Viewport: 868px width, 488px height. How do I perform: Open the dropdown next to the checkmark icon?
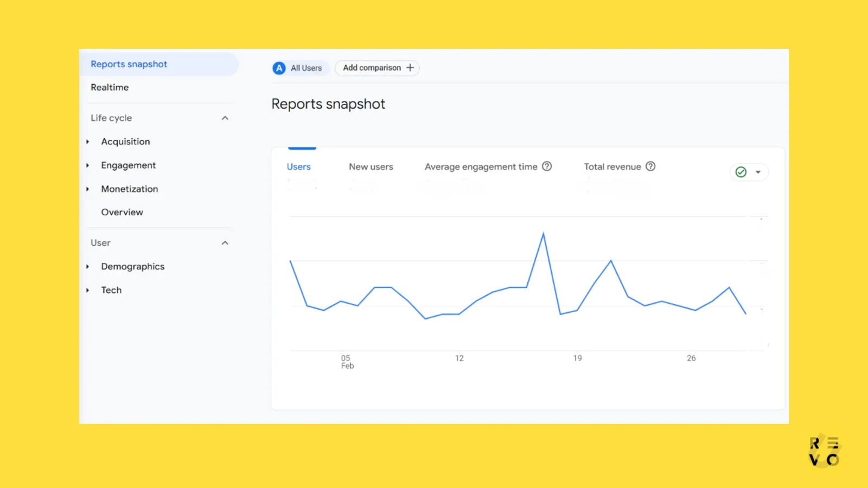click(x=758, y=172)
